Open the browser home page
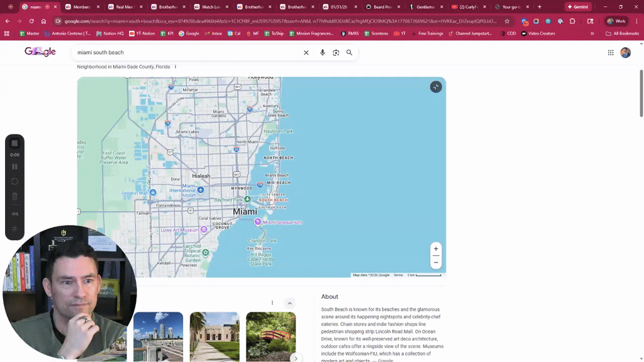The image size is (644, 362). (x=43, y=21)
